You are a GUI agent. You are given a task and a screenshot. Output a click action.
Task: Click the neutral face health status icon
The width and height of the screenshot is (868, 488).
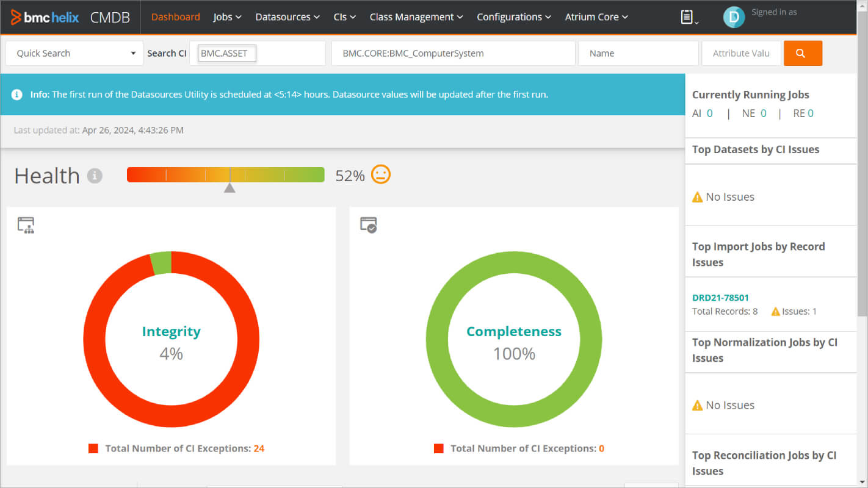tap(381, 174)
